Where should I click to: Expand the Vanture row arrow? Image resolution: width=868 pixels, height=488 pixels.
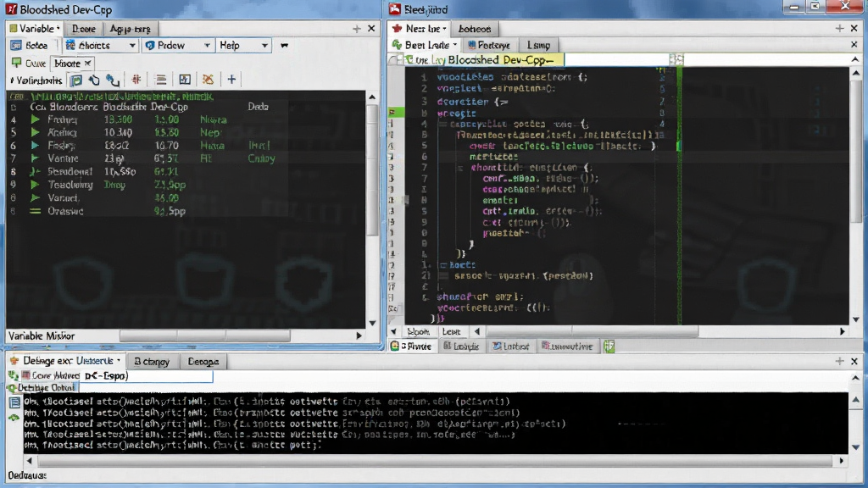pyautogui.click(x=35, y=158)
